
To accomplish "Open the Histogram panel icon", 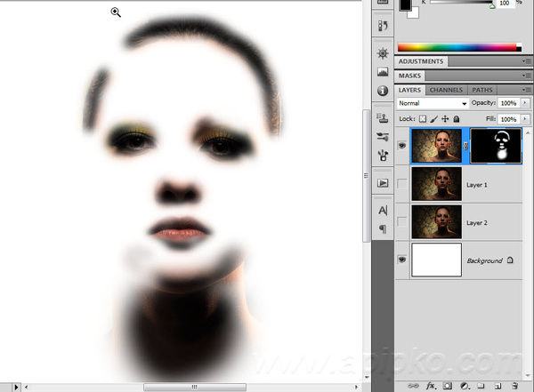I will pos(383,72).
